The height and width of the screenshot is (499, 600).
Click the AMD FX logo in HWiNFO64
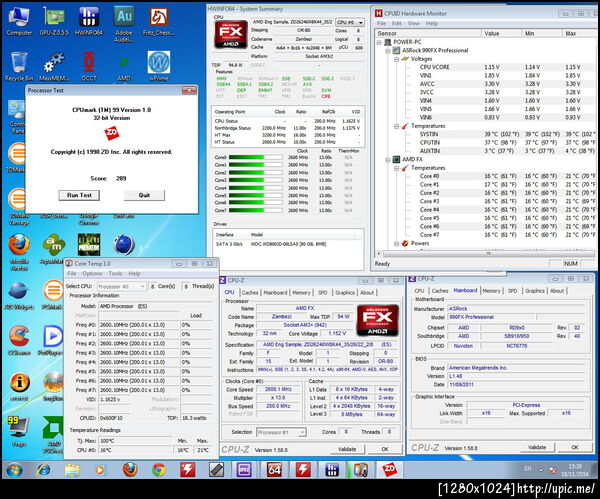click(x=231, y=34)
